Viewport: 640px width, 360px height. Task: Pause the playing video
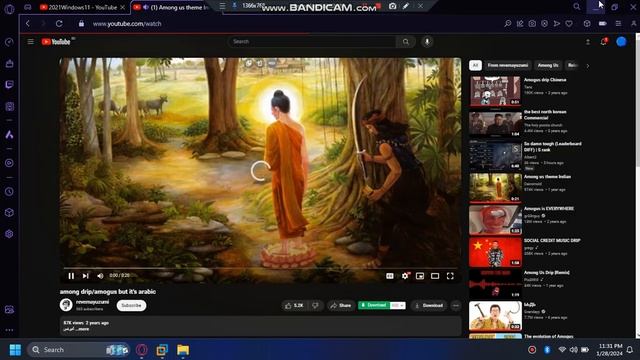pyautogui.click(x=71, y=276)
